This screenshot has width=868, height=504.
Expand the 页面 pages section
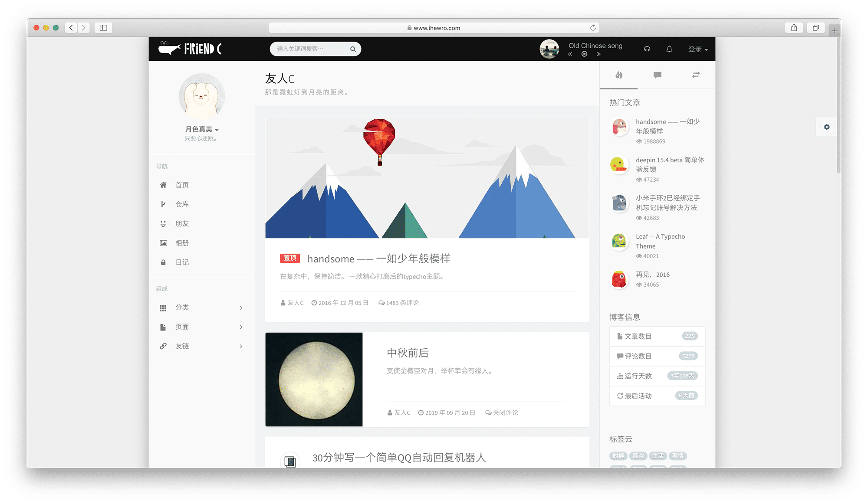click(x=202, y=327)
